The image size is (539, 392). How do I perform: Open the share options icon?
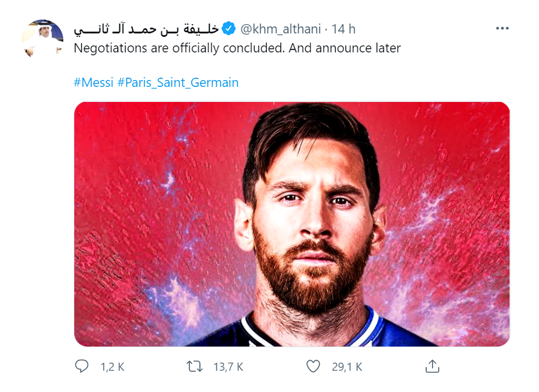tap(432, 367)
